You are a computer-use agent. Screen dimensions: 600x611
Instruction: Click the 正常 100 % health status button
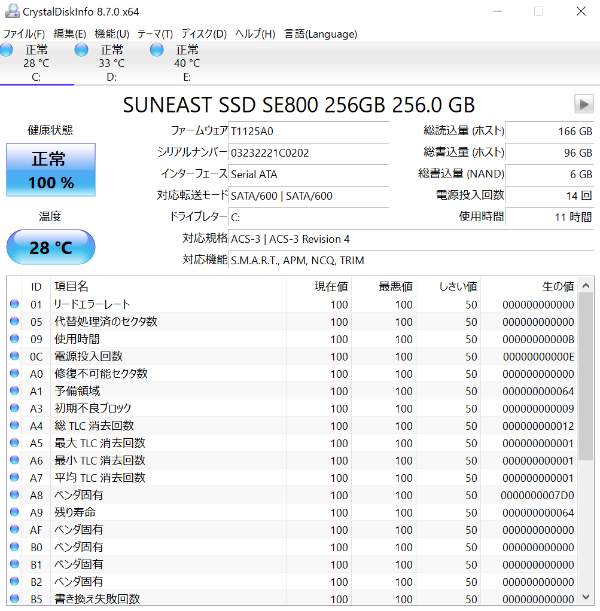tap(51, 170)
